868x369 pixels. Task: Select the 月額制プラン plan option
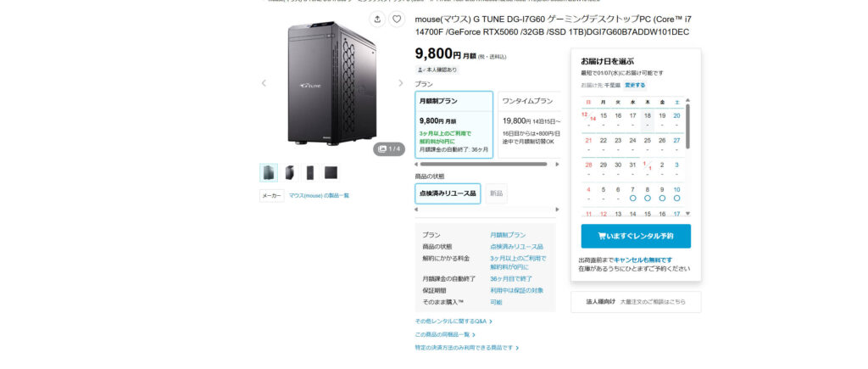point(454,125)
